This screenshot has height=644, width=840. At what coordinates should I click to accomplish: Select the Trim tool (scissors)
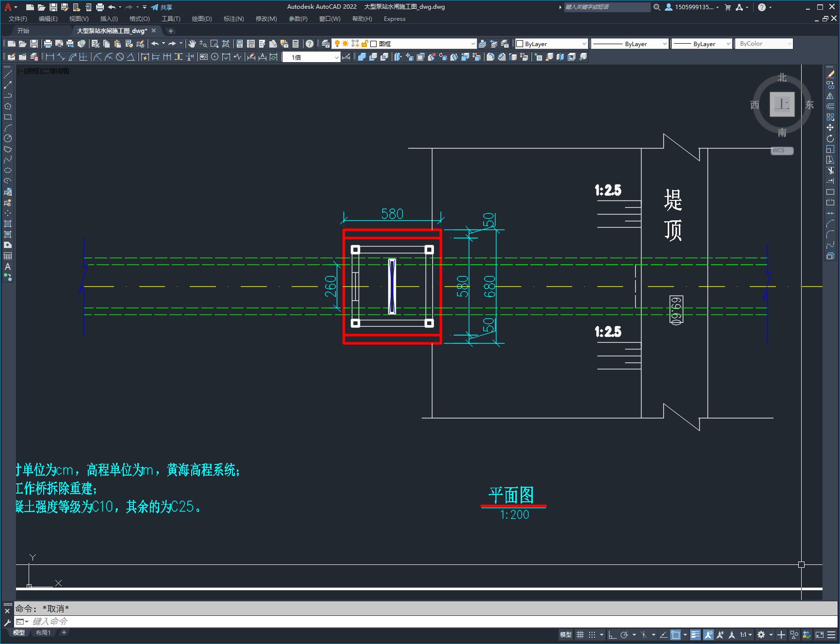coord(830,170)
